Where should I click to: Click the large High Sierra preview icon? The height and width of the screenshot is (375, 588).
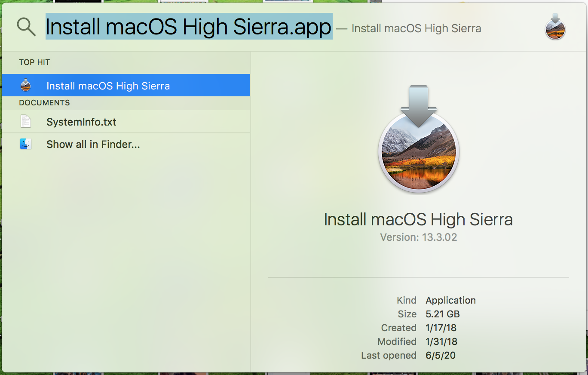point(419,138)
